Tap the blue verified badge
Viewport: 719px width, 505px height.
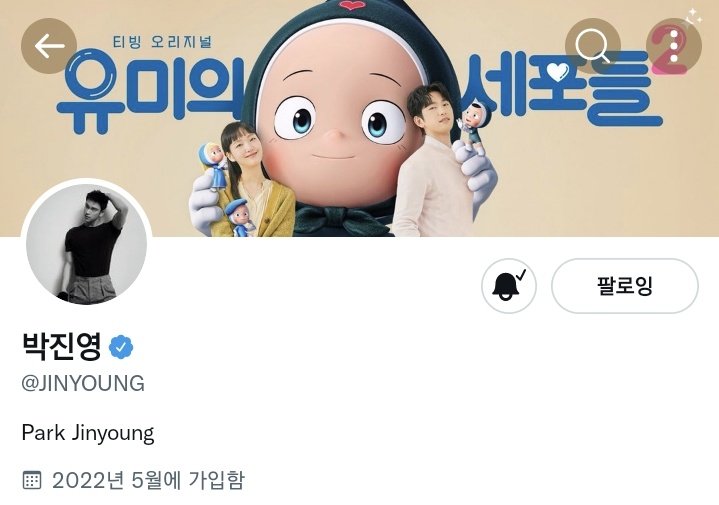pyautogui.click(x=121, y=347)
